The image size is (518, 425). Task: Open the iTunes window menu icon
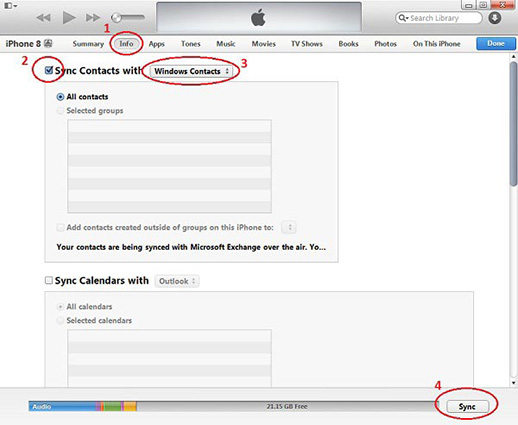[x=10, y=6]
